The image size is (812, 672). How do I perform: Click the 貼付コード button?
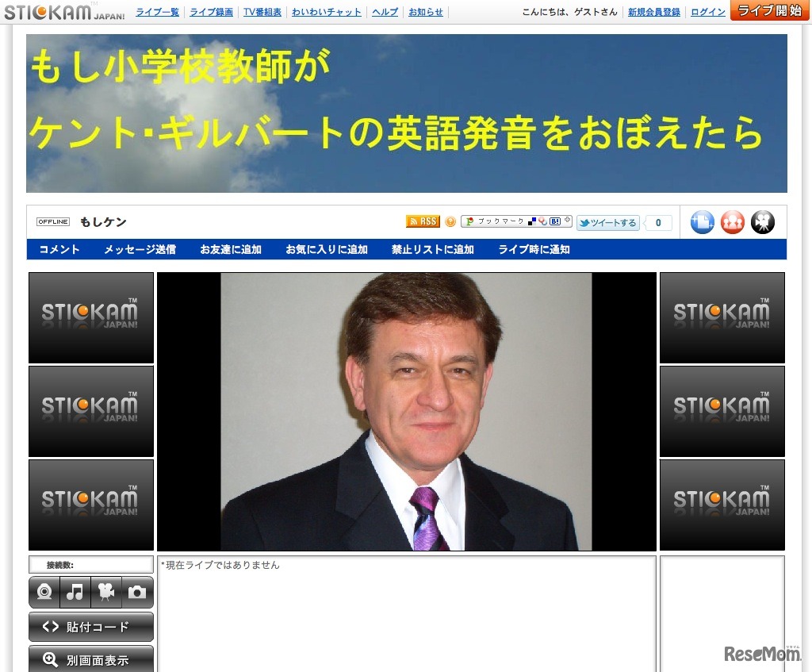click(x=90, y=626)
